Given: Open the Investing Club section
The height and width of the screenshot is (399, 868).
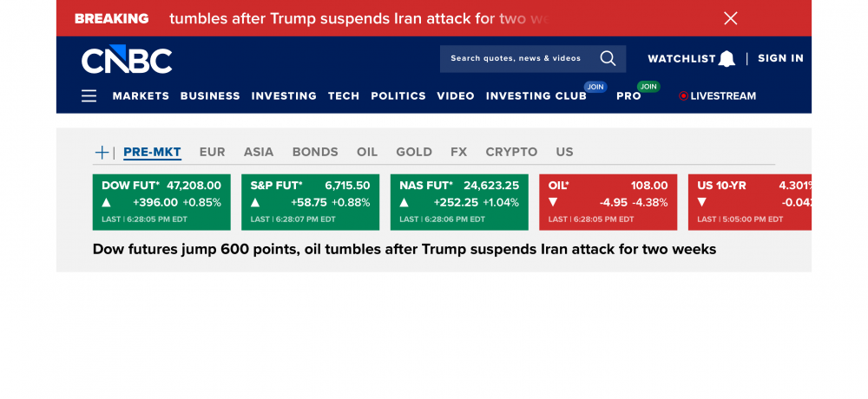Looking at the screenshot, I should click(536, 96).
